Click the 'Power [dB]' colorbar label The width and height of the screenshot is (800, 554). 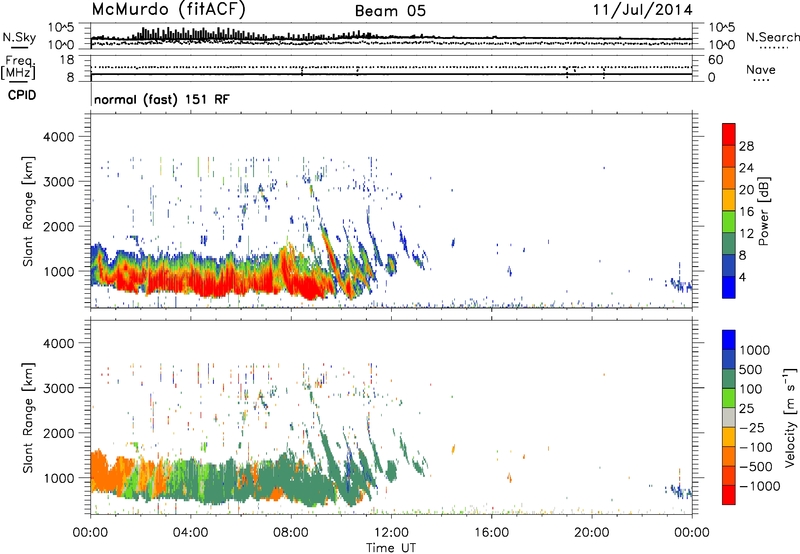tap(764, 211)
